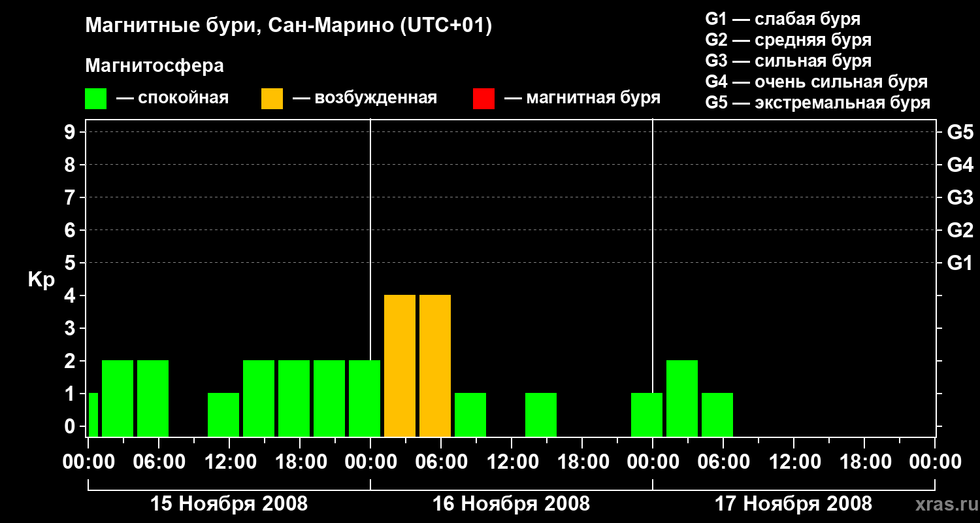The image size is (980, 523).
Task: Click the "Kp" axis title
Action: coord(41,280)
